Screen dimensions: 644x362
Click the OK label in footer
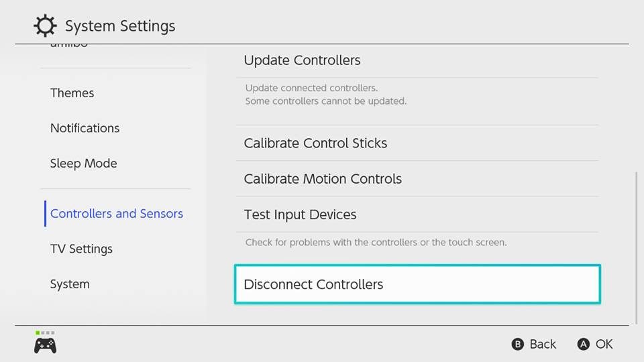604,344
